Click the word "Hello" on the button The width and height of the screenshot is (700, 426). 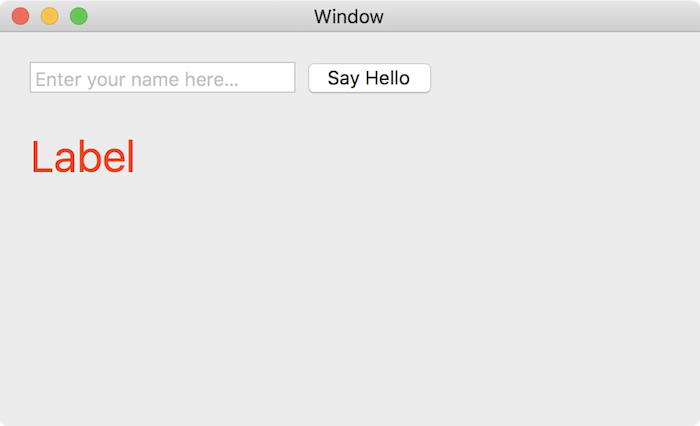pyautogui.click(x=387, y=78)
